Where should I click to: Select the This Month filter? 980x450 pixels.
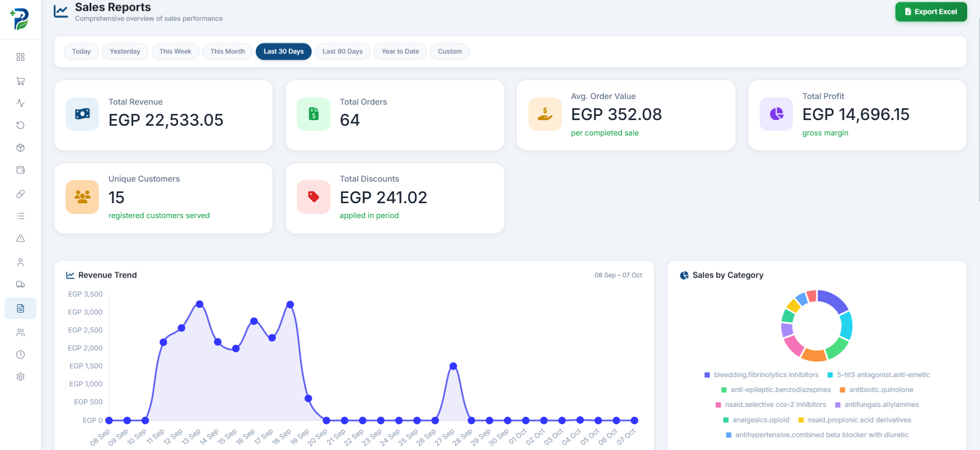click(228, 51)
